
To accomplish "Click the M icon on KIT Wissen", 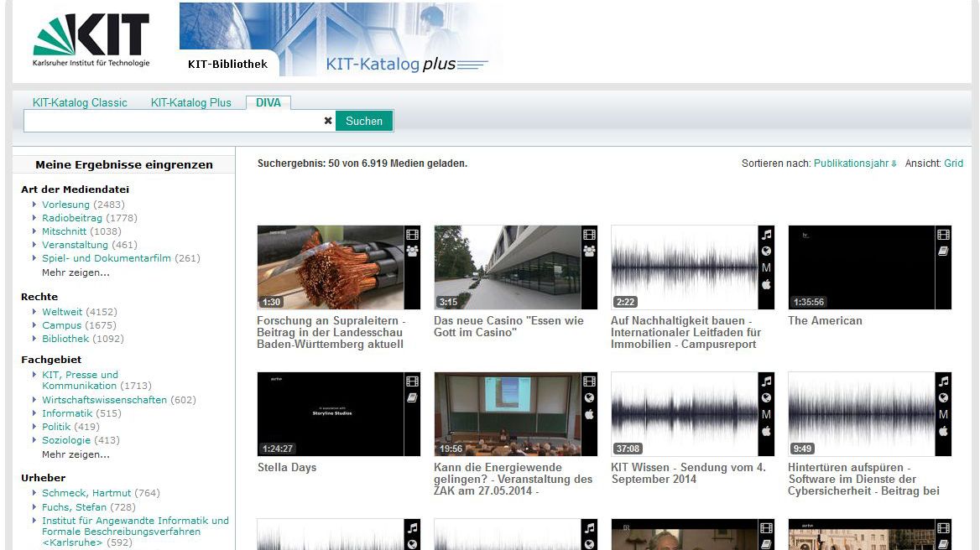I will coord(766,414).
